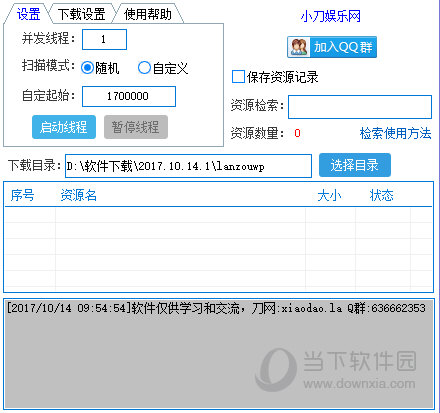The height and width of the screenshot is (413, 440).
Task: Click the 资源名 column header
Action: point(79,195)
